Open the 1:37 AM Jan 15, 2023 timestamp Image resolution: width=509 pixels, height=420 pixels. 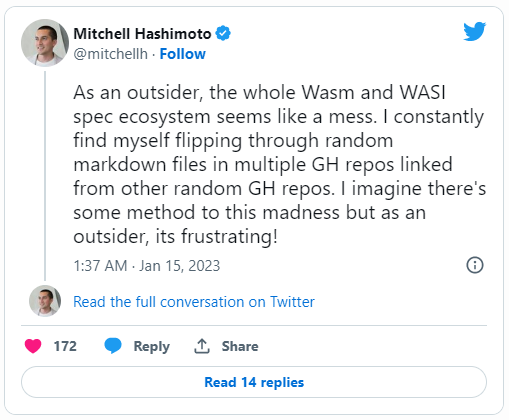(147, 266)
